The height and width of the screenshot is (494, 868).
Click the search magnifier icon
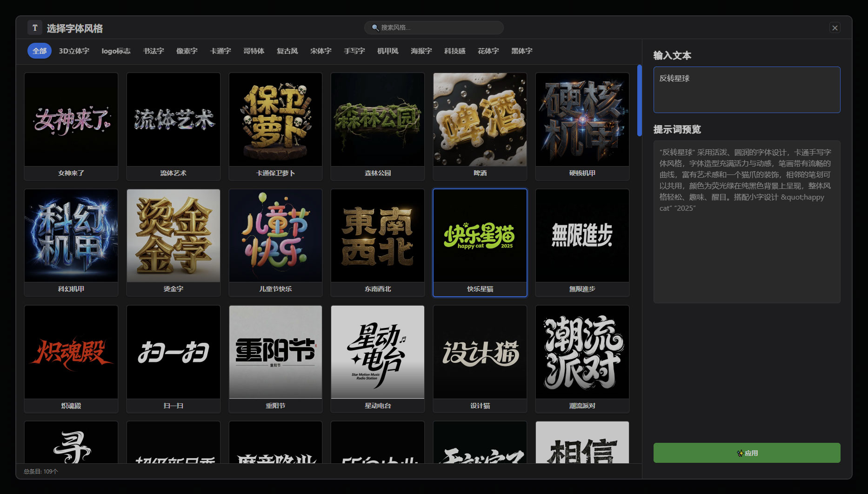pos(375,28)
